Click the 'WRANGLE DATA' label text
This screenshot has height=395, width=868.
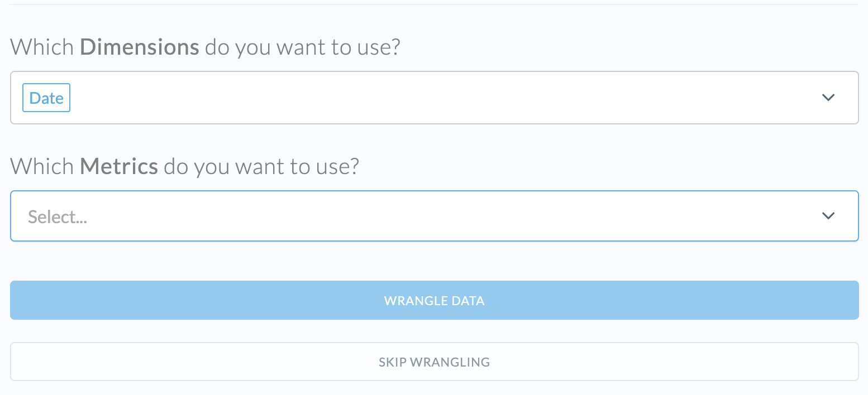[x=434, y=301]
